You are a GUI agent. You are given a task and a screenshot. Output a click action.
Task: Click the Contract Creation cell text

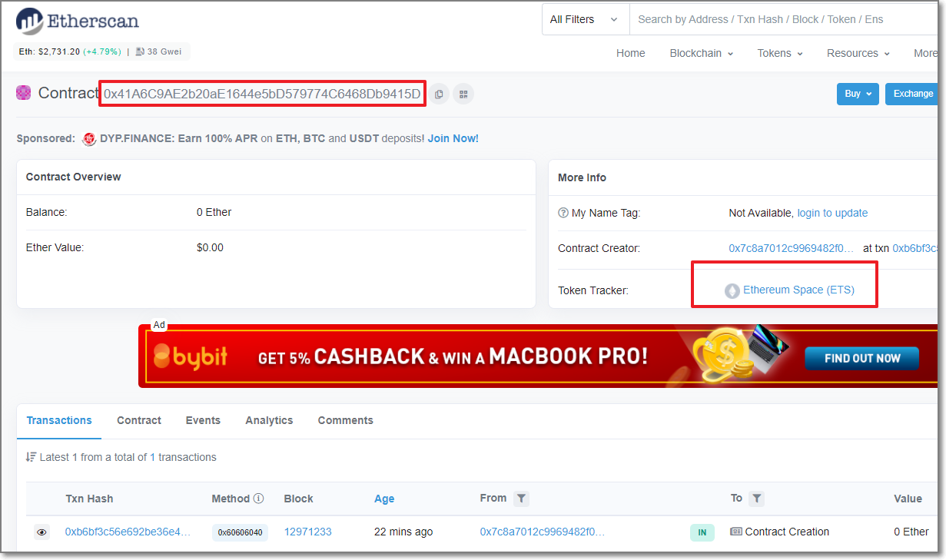pyautogui.click(x=787, y=532)
